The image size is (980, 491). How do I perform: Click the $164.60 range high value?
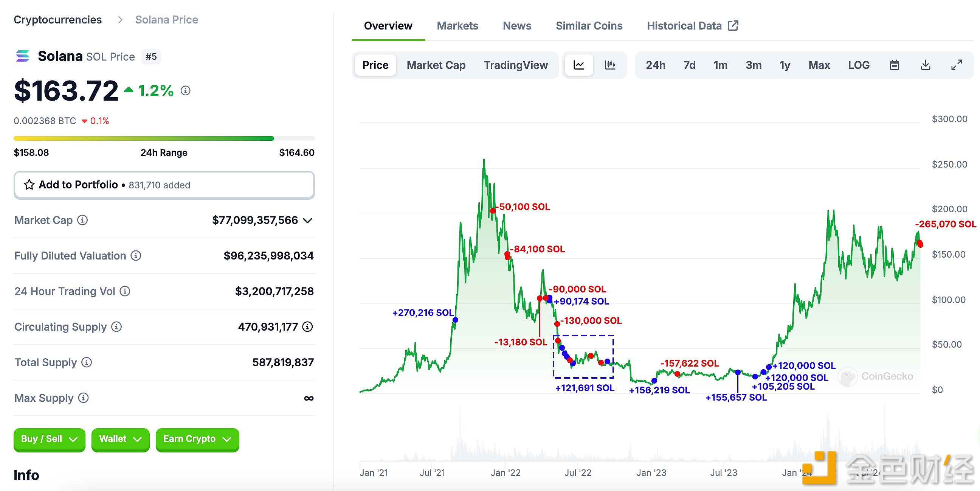tap(297, 152)
